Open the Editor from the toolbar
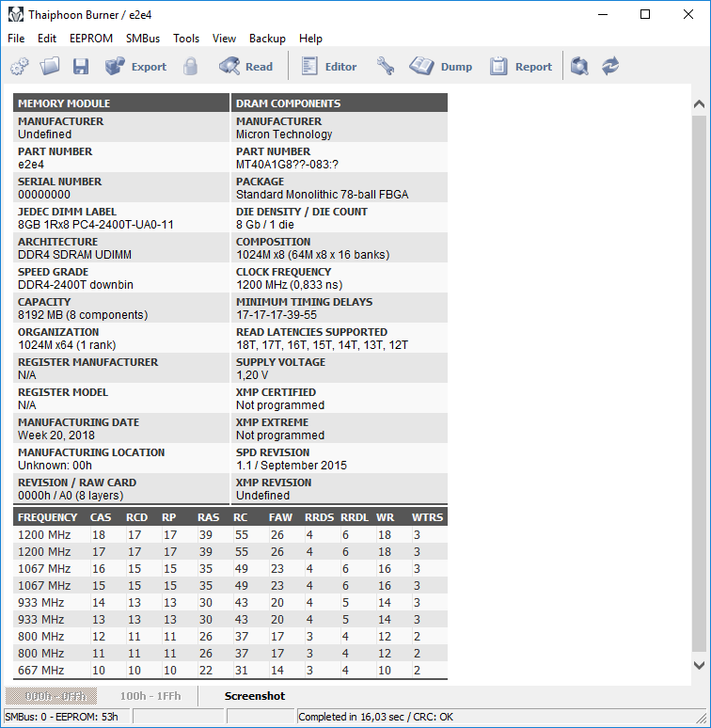This screenshot has height=728, width=711. click(x=328, y=67)
